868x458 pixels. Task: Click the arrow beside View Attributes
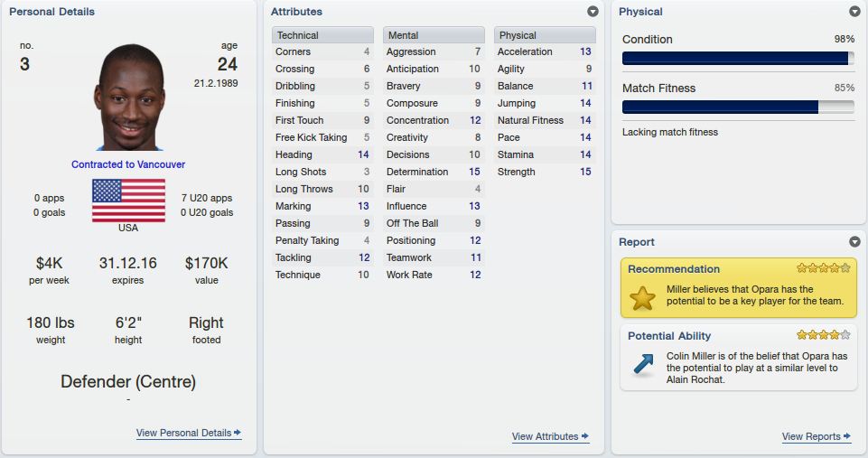(585, 436)
